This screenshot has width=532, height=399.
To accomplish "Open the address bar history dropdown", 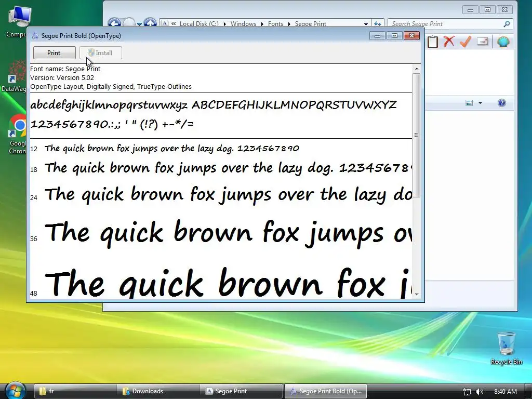I will pos(366,24).
